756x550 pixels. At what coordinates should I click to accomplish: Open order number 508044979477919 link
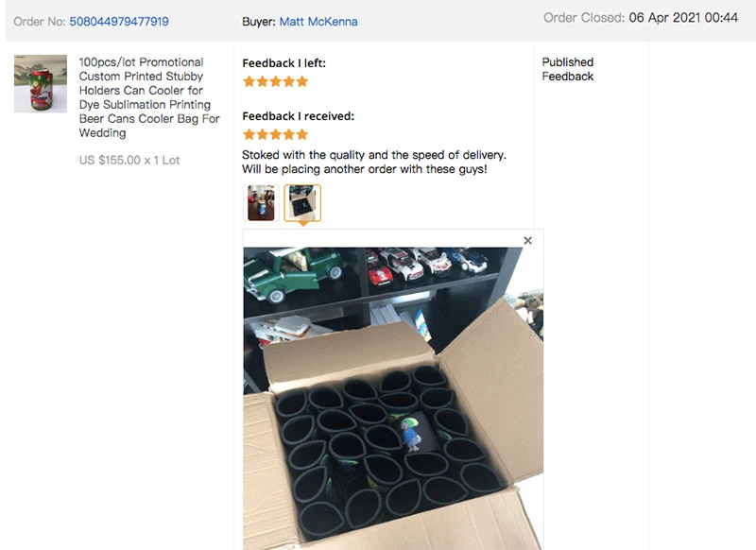coord(119,21)
